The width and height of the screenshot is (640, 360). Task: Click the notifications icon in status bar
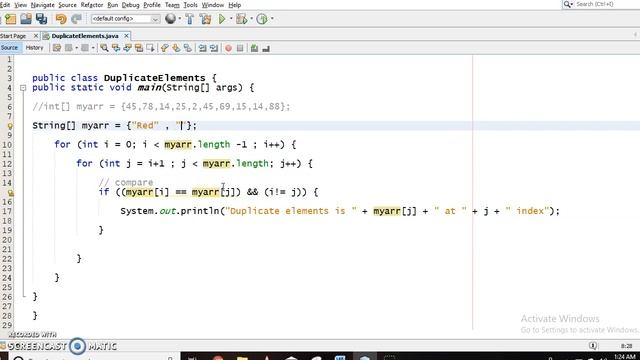pyautogui.click(x=593, y=346)
